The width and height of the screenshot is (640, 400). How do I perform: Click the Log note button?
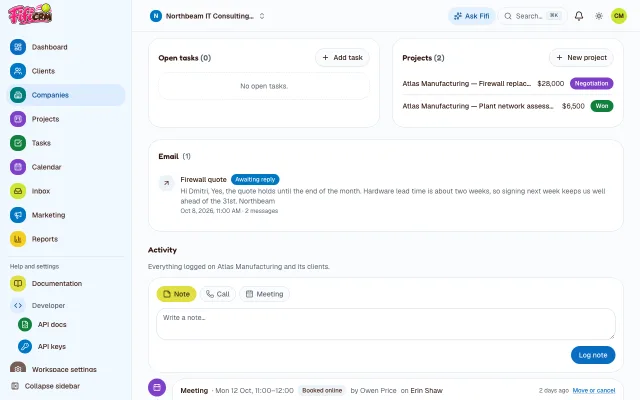[593, 355]
